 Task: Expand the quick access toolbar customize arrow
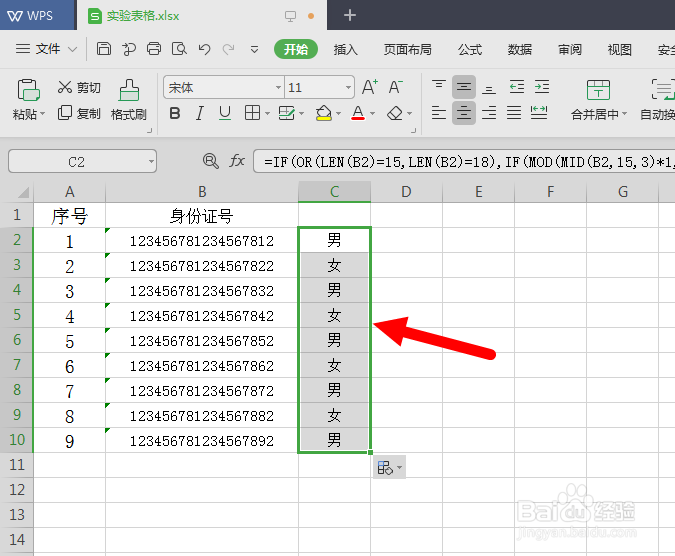point(254,50)
